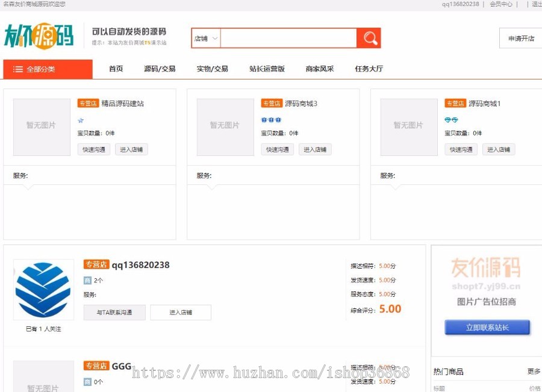
Task: Click 快速沟通 for 精品源码建站 shop
Action: [94, 149]
